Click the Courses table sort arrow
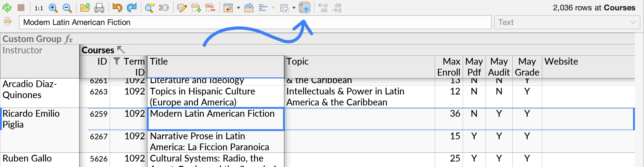Screen dimensions: 644x167 [121, 50]
